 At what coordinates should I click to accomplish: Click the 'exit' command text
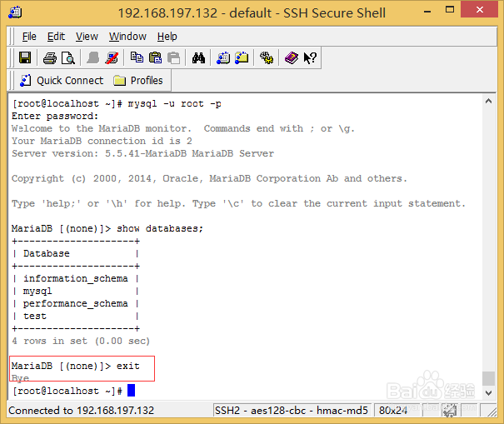[x=128, y=366]
